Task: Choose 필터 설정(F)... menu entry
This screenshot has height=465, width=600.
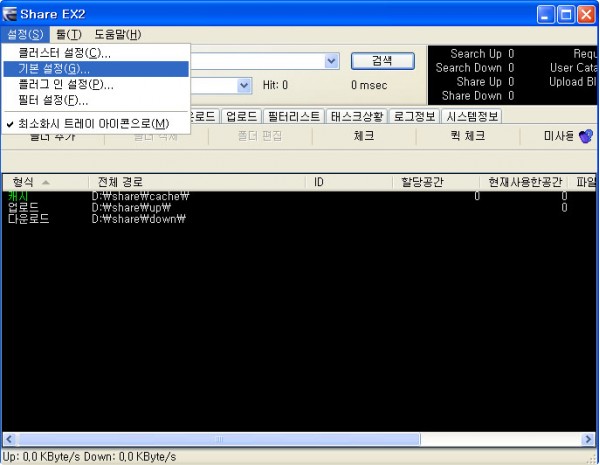Action: pos(96,100)
